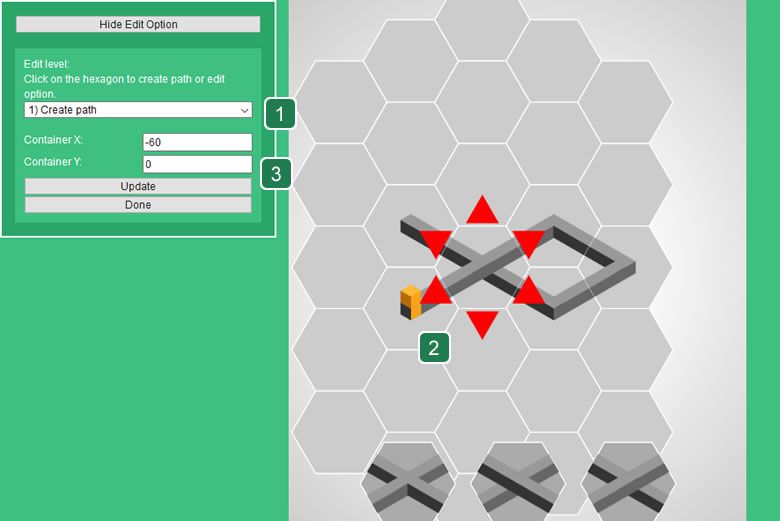
Task: Select the upper-left red triangle marker
Action: pyautogui.click(x=436, y=243)
